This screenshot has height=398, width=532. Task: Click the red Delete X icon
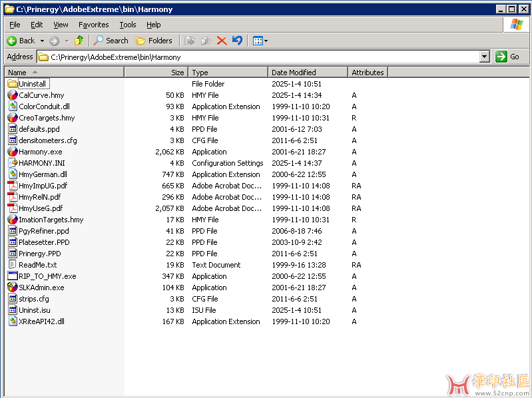click(222, 41)
